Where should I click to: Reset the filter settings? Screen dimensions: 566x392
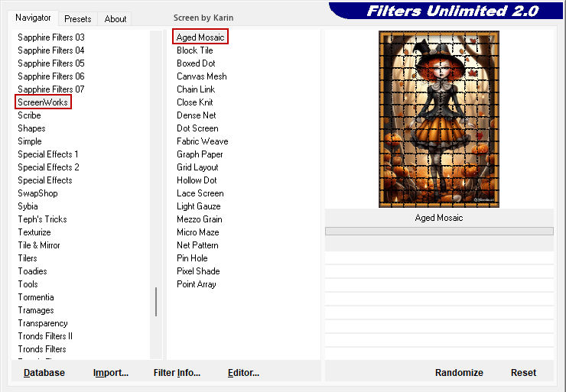(523, 373)
